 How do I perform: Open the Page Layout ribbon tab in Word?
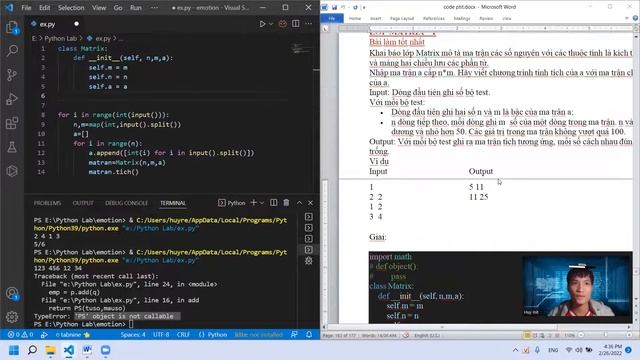click(402, 18)
